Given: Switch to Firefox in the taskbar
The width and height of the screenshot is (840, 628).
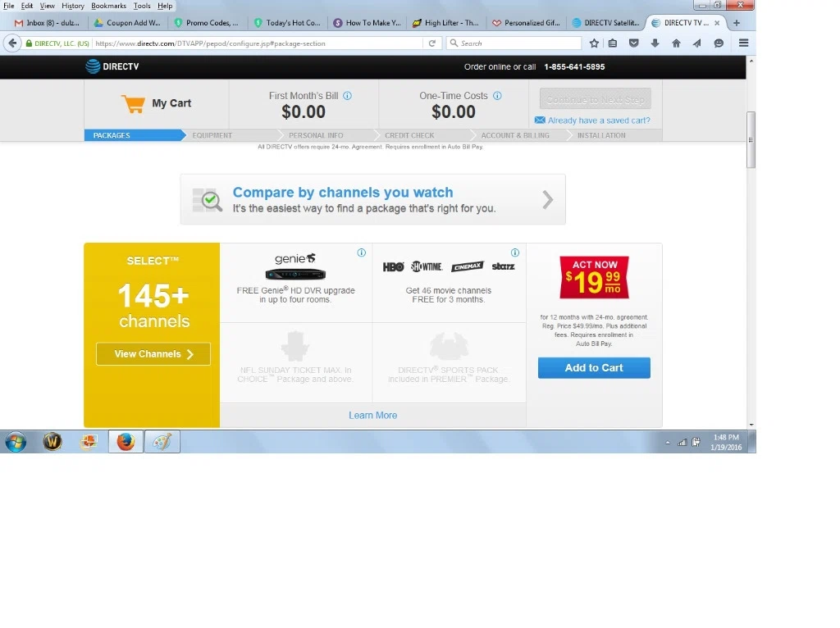Looking at the screenshot, I should (126, 442).
